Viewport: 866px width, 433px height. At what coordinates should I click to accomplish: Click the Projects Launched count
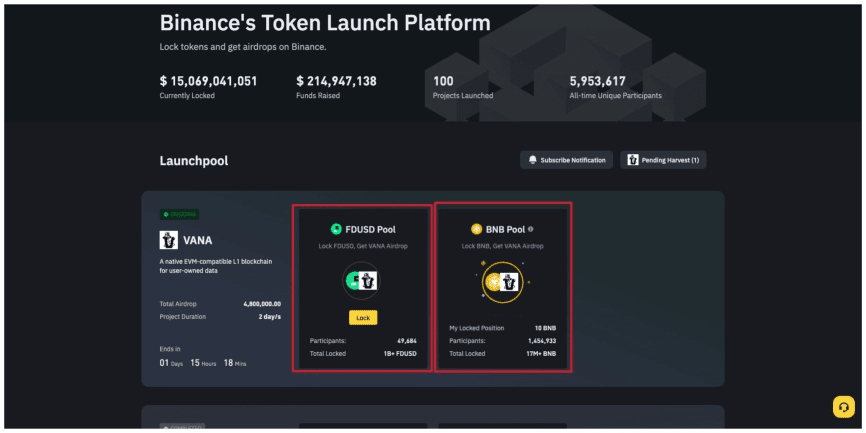tap(444, 81)
